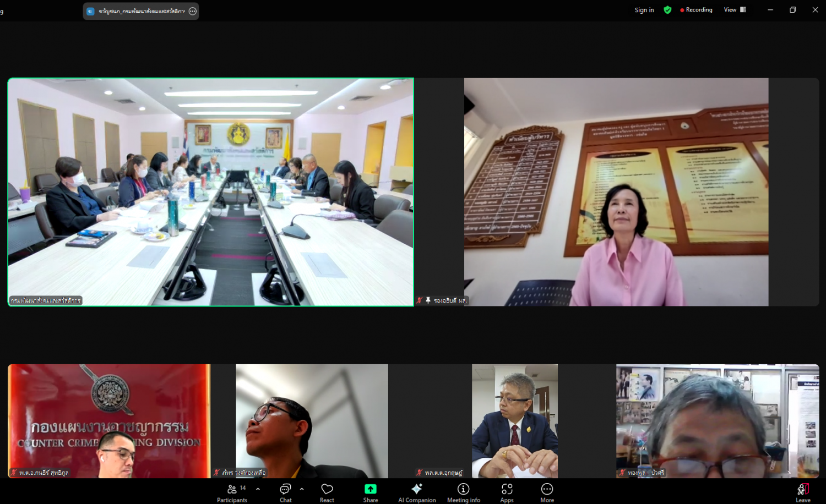Open the Chat panel
This screenshot has width=826, height=504.
click(x=285, y=493)
